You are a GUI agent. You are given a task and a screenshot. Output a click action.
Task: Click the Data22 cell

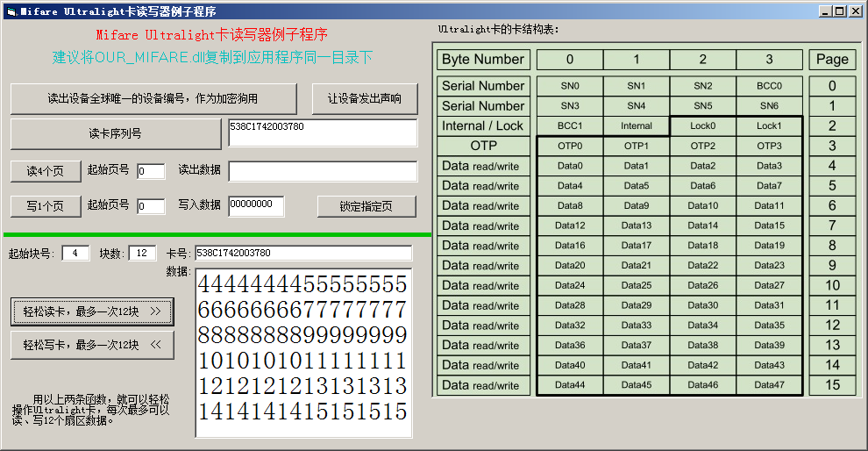(x=703, y=265)
